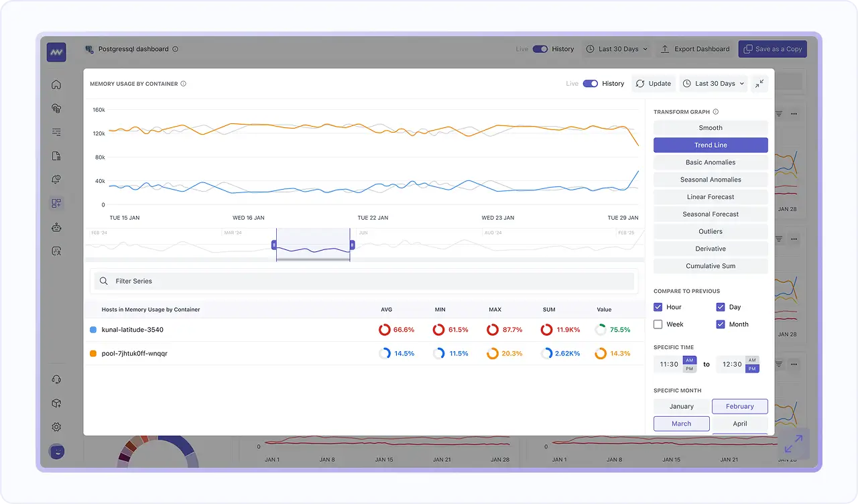Image resolution: width=858 pixels, height=504 pixels.
Task: Enable the Week compare checkbox
Action: coord(658,324)
